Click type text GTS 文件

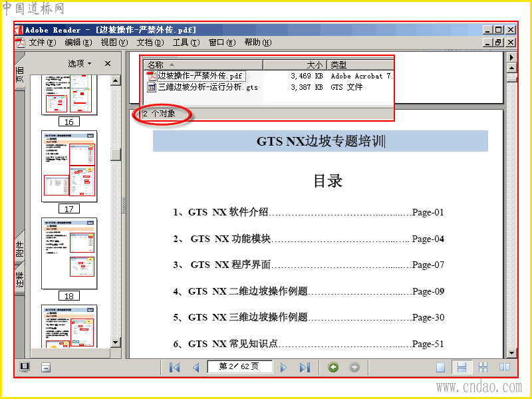pyautogui.click(x=346, y=87)
